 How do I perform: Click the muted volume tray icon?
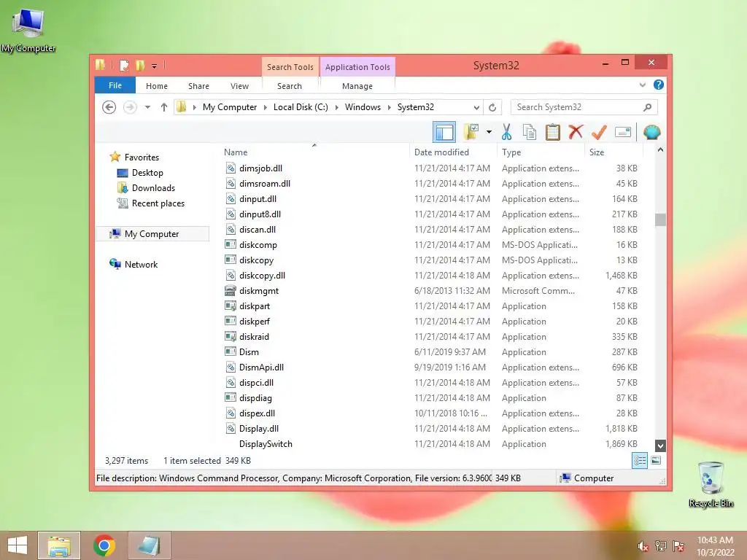[x=643, y=546]
